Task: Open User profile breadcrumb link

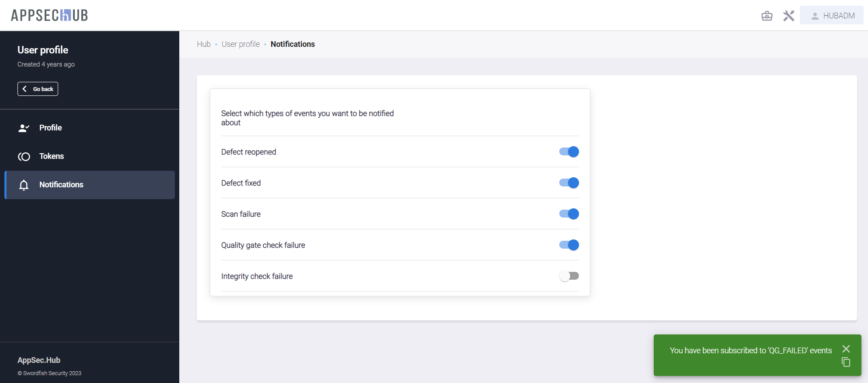Action: coord(241,44)
